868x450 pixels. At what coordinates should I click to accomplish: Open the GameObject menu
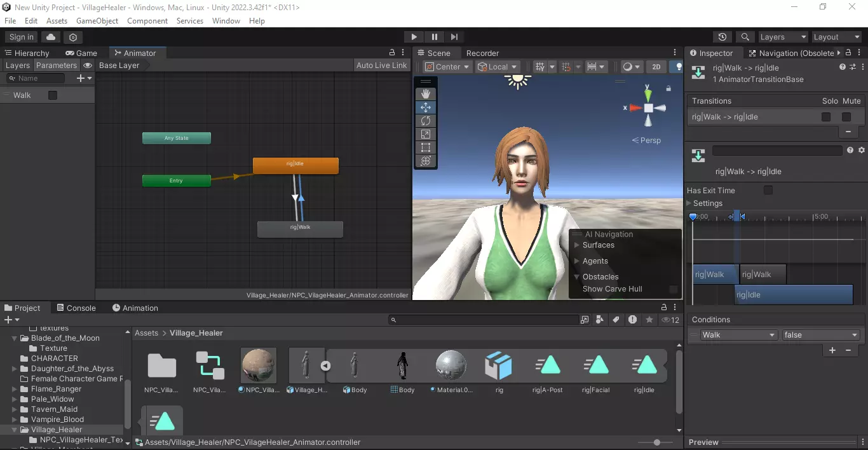[x=97, y=21]
